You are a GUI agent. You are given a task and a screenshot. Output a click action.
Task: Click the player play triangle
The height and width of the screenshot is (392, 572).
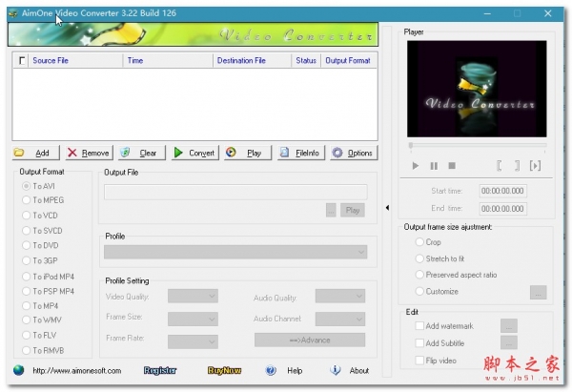tap(415, 166)
